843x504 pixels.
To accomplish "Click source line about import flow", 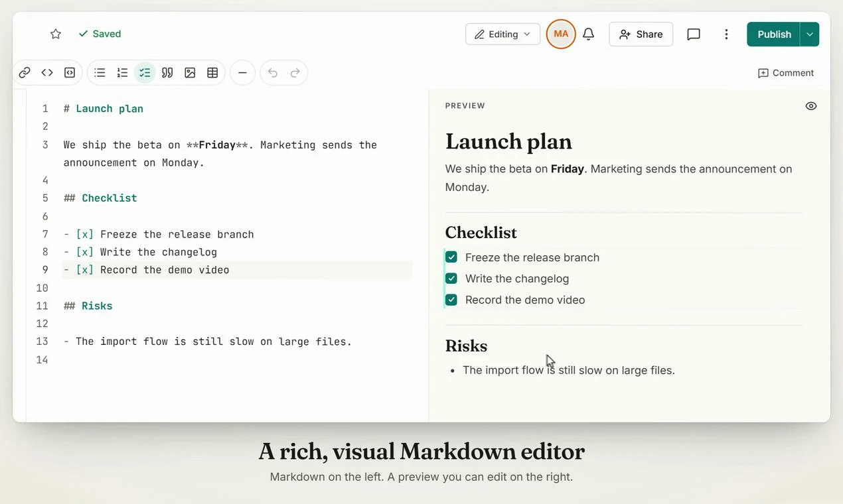I will pos(208,342).
